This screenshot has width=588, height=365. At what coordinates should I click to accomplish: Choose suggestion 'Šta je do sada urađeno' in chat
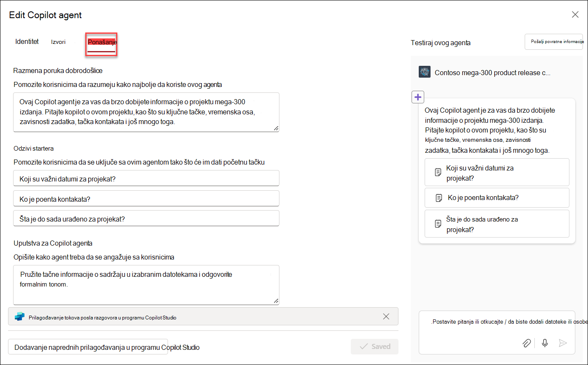tap(497, 224)
